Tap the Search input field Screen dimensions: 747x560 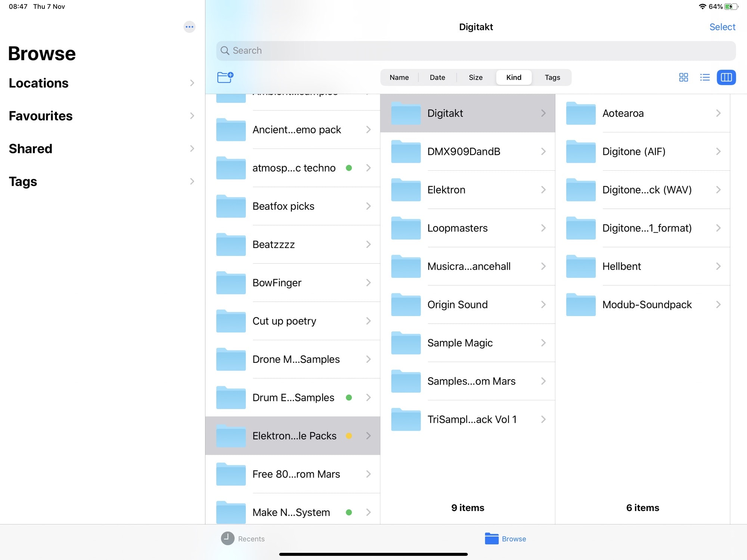pos(477,50)
